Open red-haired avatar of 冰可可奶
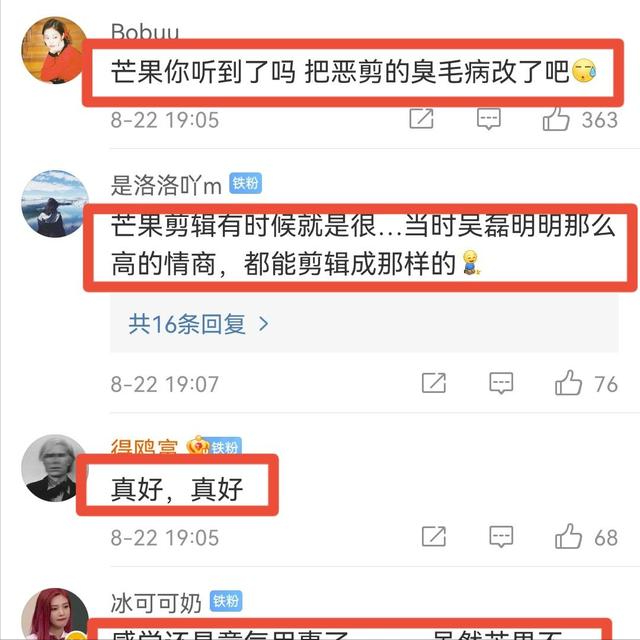Image resolution: width=640 pixels, height=640 pixels. point(54,614)
